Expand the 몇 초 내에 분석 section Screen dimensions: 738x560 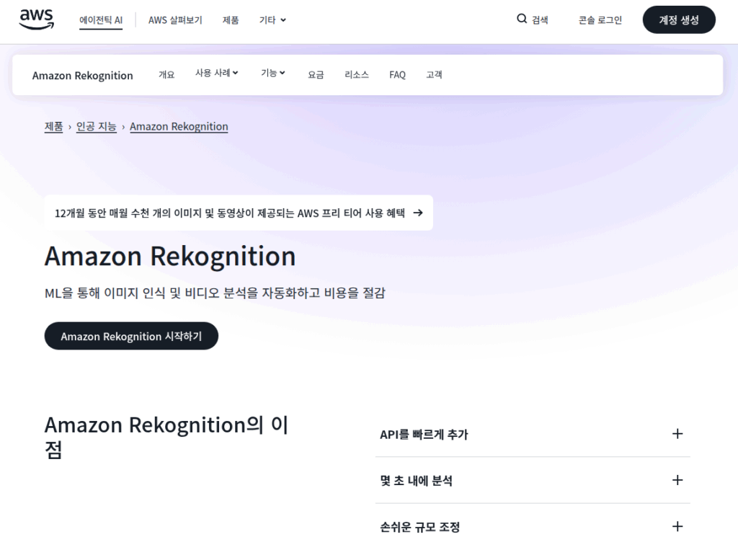[677, 480]
